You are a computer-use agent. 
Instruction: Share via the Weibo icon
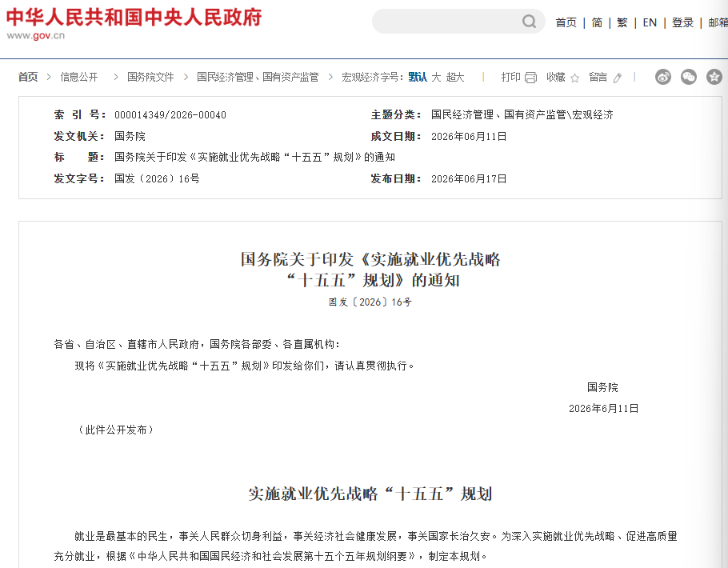coord(663,77)
